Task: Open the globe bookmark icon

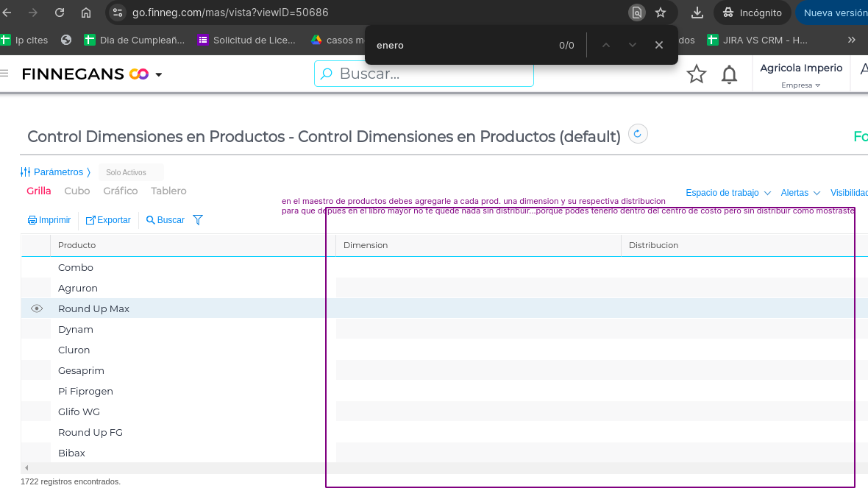Action: click(66, 40)
